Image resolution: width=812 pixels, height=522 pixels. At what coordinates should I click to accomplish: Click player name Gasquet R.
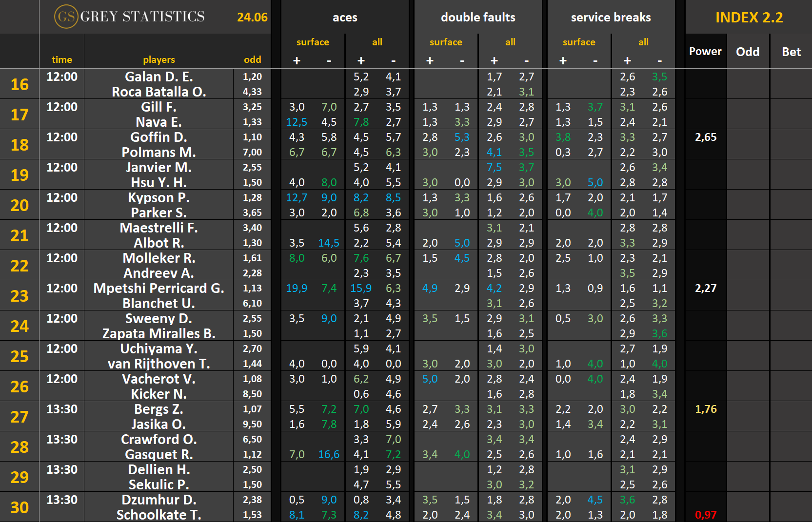coord(158,454)
